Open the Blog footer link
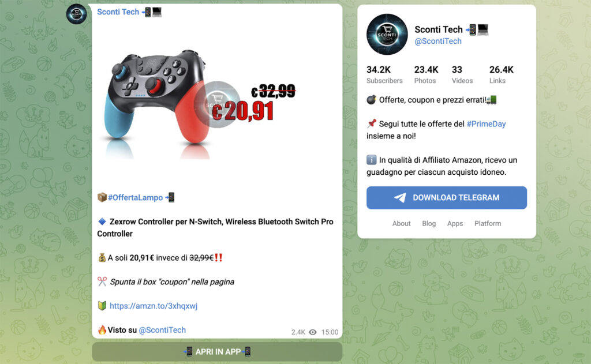This screenshot has height=364, width=591. pos(429,223)
